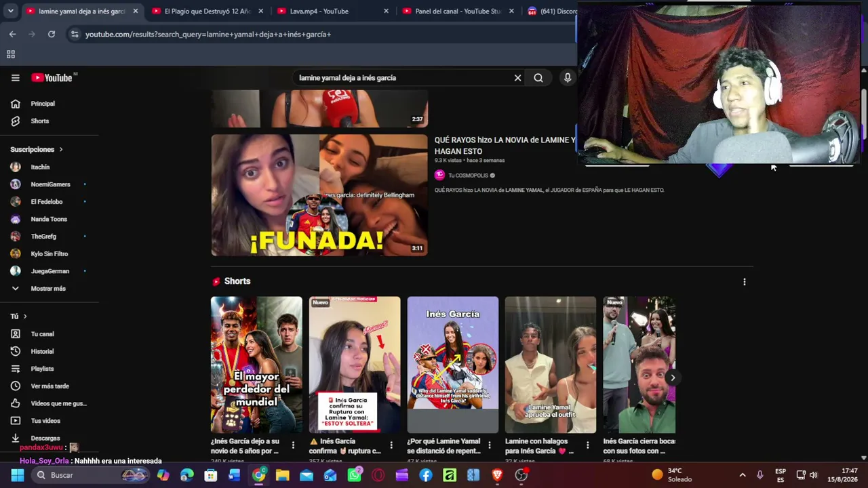Open the taskbar volume control
868x488 pixels.
[x=814, y=475]
